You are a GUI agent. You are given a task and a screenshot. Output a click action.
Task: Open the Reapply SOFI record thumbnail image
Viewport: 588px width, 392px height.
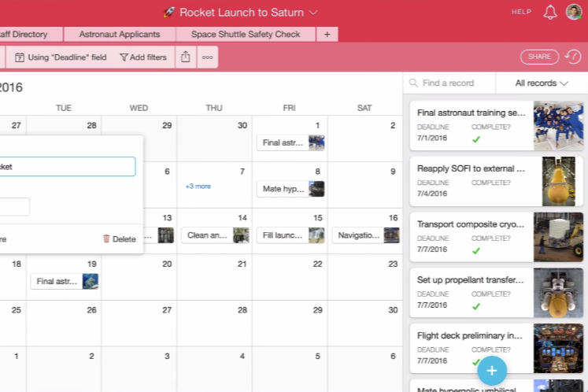click(x=559, y=181)
